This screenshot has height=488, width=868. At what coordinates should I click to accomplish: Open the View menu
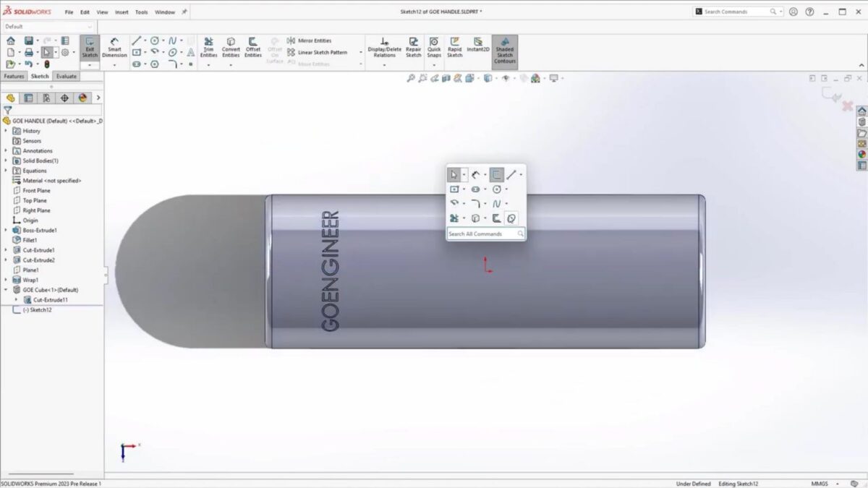pos(103,12)
